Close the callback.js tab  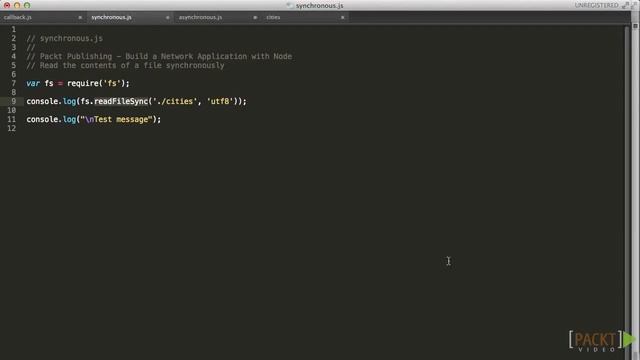(80, 18)
